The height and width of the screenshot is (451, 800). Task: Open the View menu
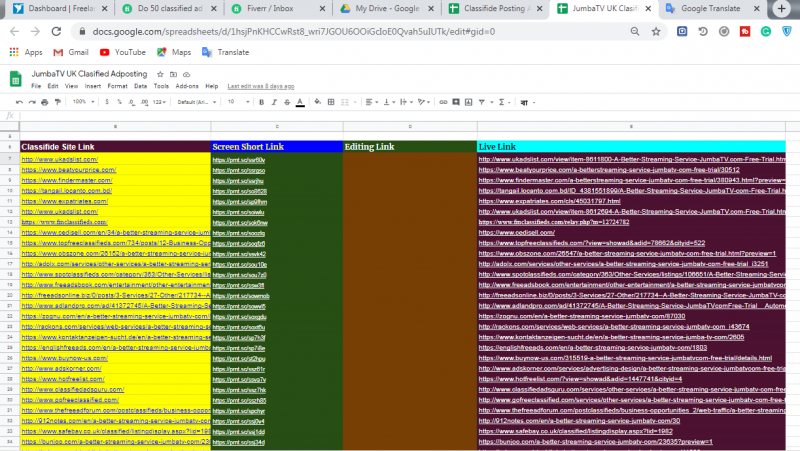coord(71,86)
